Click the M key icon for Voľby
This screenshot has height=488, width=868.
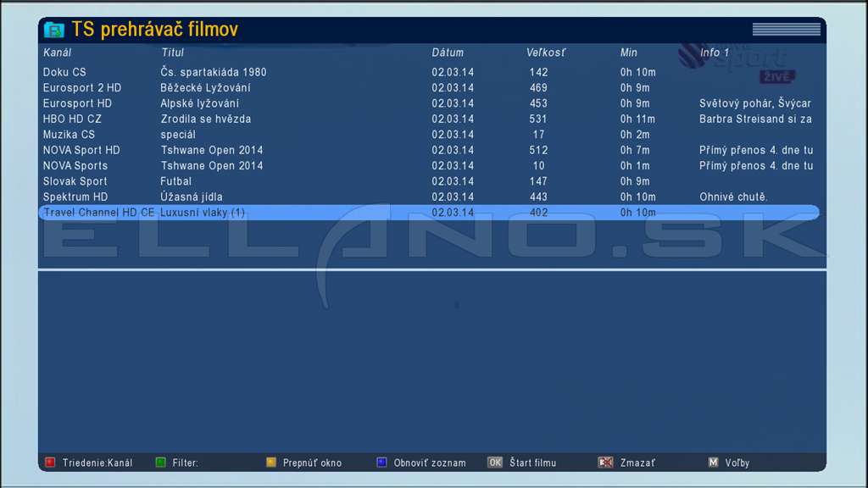point(713,462)
